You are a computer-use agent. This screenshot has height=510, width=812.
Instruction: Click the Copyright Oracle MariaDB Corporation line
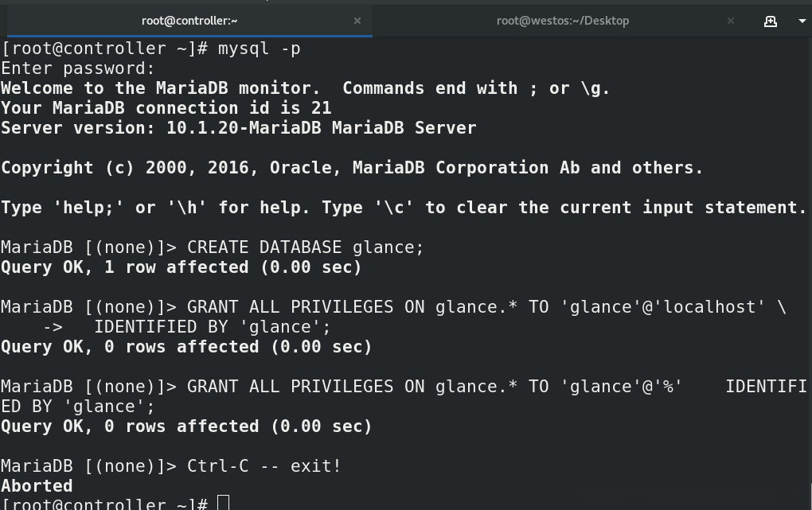(x=352, y=168)
